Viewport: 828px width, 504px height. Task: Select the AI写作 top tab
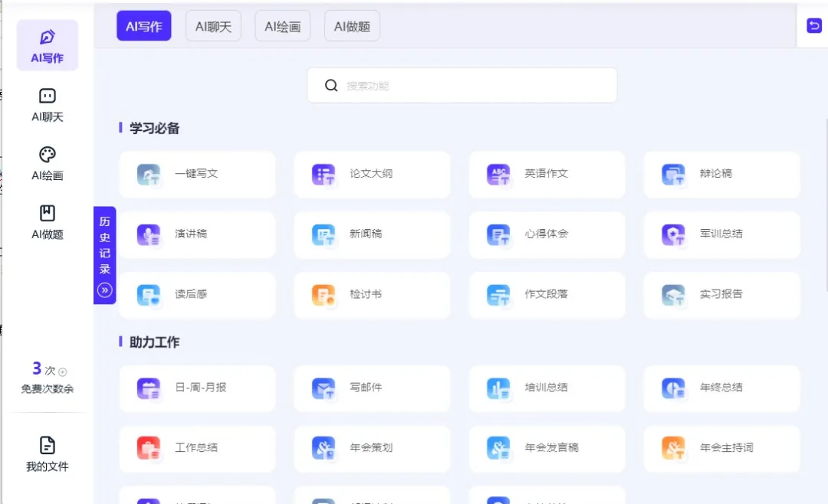(143, 25)
